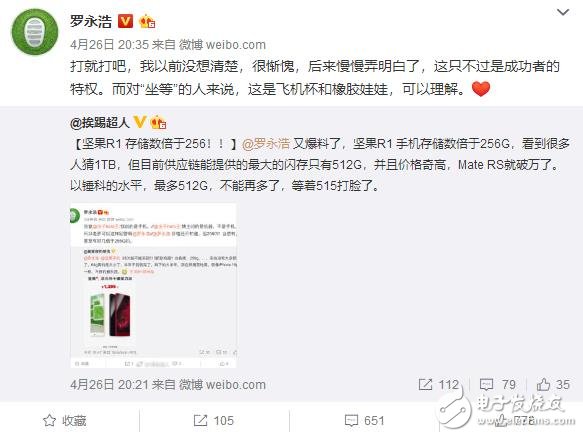Viewport: 583px width, 437px height.
Task: Click the 4月26日 20:21 original post timestamp
Action: [x=109, y=385]
